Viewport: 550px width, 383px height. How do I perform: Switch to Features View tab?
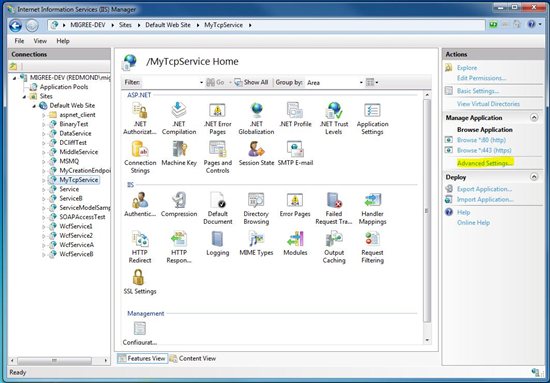click(142, 358)
